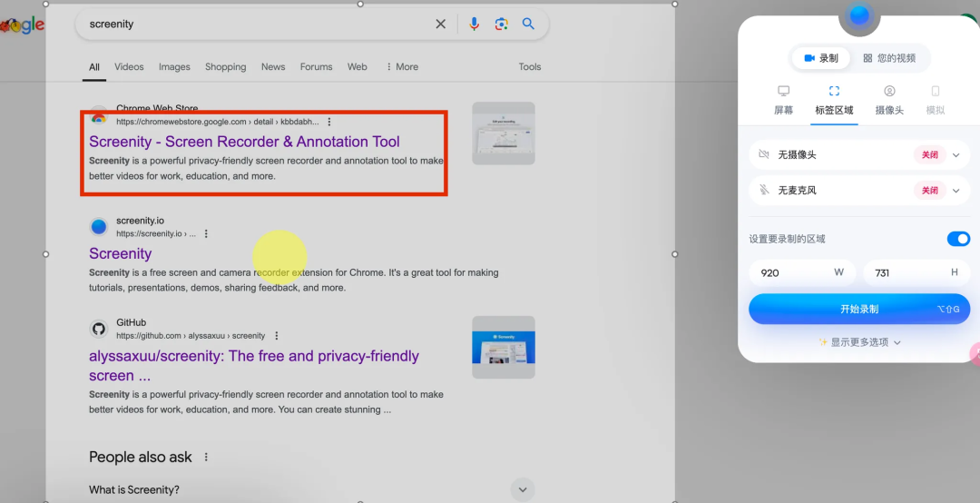This screenshot has height=503, width=980.
Task: Switch to the 录制 record tab
Action: [821, 58]
